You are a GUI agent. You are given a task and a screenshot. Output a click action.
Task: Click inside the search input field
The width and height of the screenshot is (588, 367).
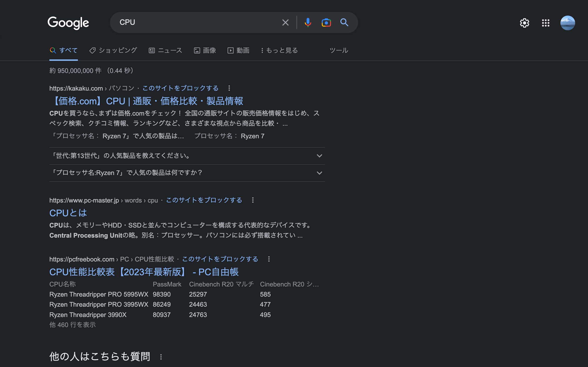coord(194,22)
